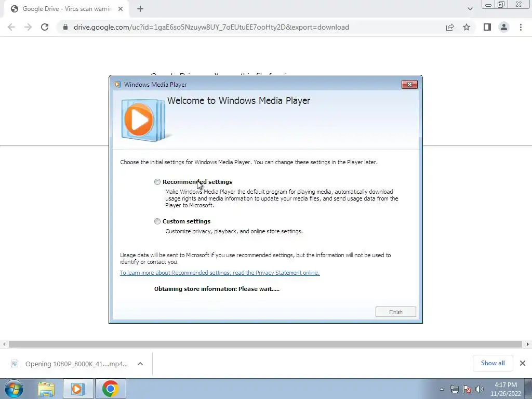Click Chrome icon in taskbar
532x399 pixels.
pos(110,389)
